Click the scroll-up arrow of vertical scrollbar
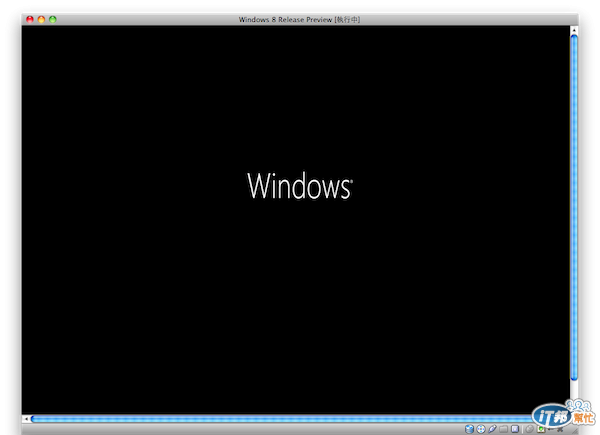The width and height of the screenshot is (600, 435). point(574,30)
